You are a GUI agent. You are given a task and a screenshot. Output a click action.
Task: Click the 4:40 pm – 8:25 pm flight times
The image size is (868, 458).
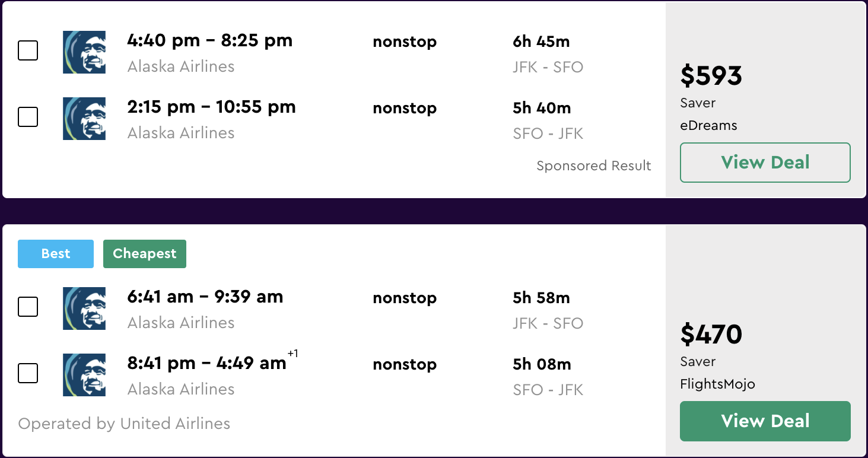[210, 41]
